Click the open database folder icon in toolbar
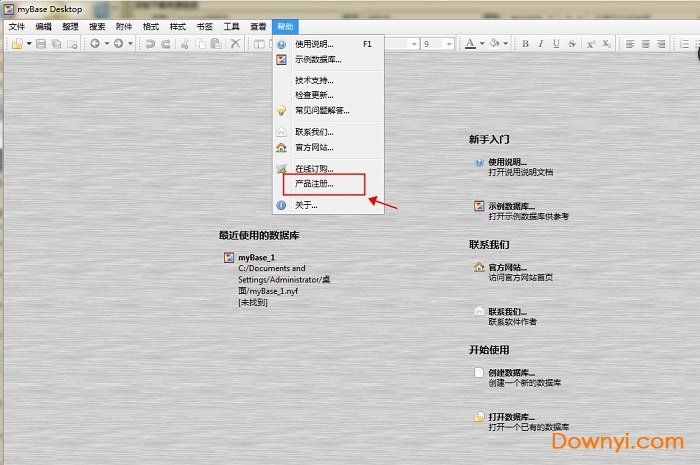Image resolution: width=700 pixels, height=465 pixels. (17, 44)
